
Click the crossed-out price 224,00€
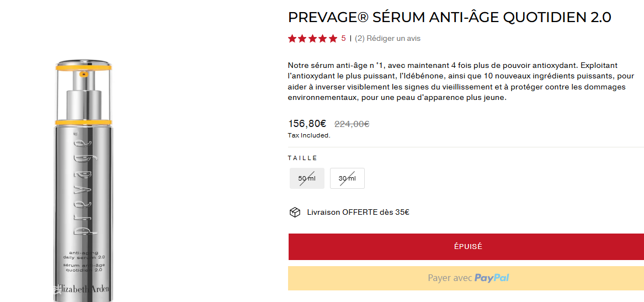click(352, 124)
